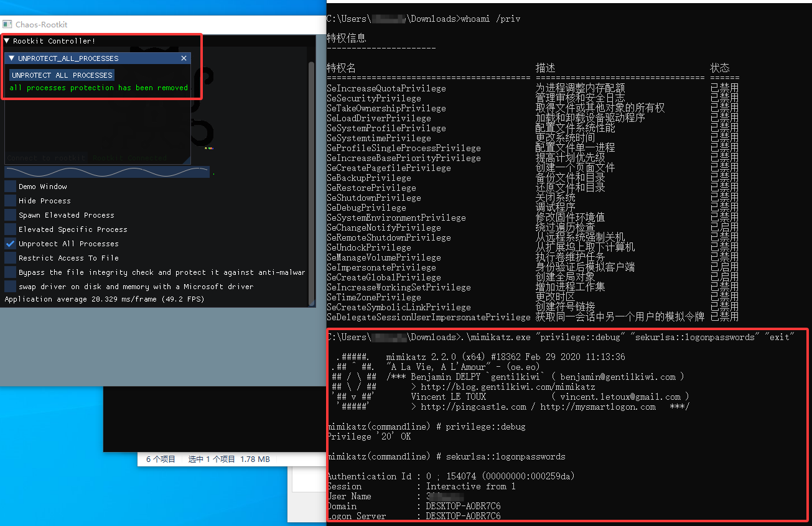Click the 描述 column header in console

546,68
